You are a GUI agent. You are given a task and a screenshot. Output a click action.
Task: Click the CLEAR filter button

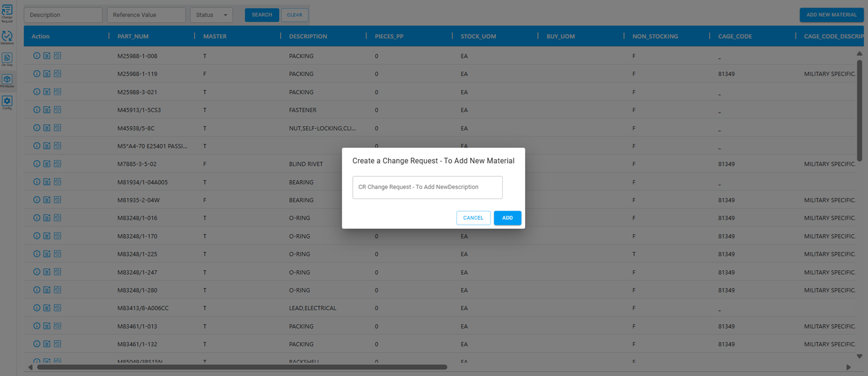pos(295,15)
